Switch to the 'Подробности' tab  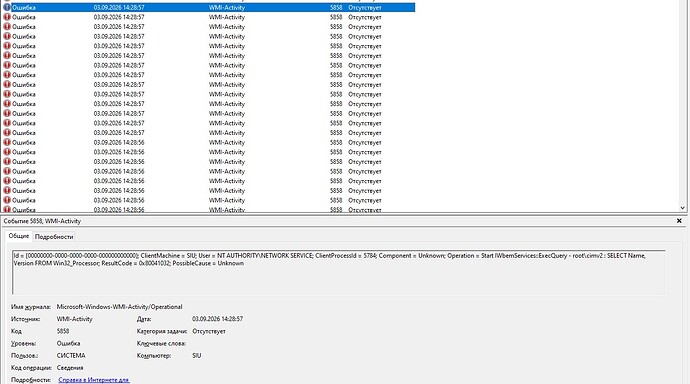click(x=54, y=237)
